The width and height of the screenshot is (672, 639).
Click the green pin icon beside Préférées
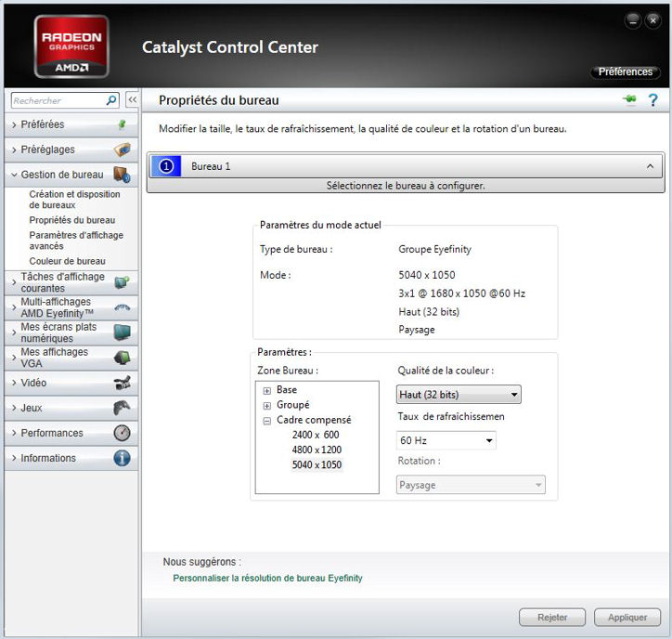[123, 124]
